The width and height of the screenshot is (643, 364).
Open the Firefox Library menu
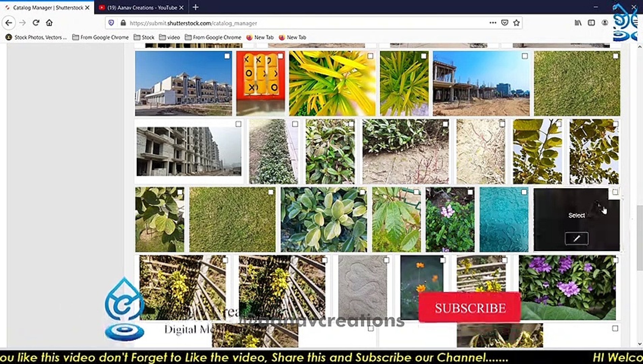[578, 23]
